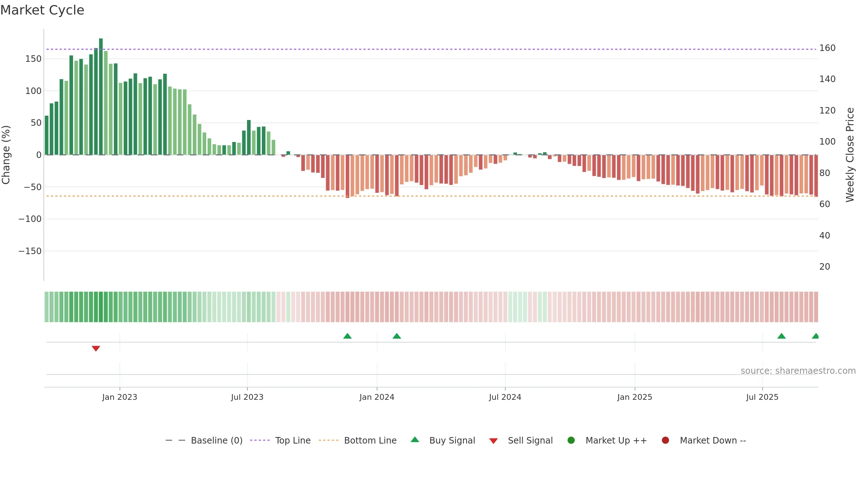Image resolution: width=868 pixels, height=488 pixels.
Task: Click the Jul 2023 x-axis label
Action: (247, 397)
